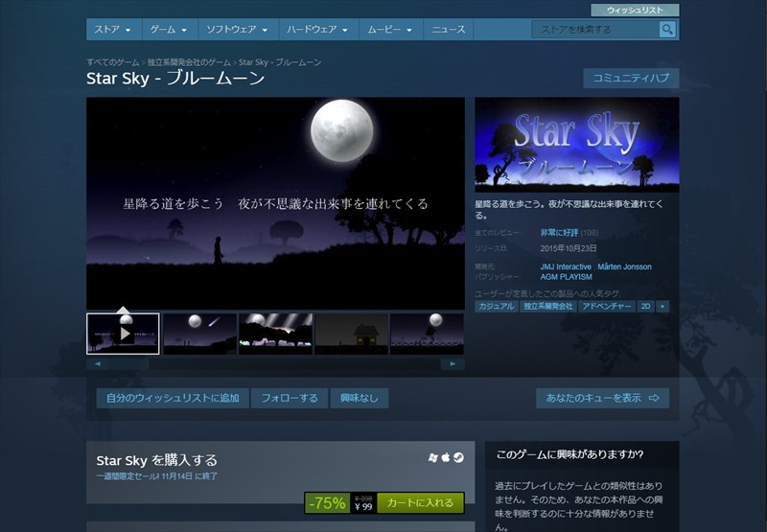Select light beams screenshot thumbnail
Image resolution: width=767 pixels, height=532 pixels.
276,334
